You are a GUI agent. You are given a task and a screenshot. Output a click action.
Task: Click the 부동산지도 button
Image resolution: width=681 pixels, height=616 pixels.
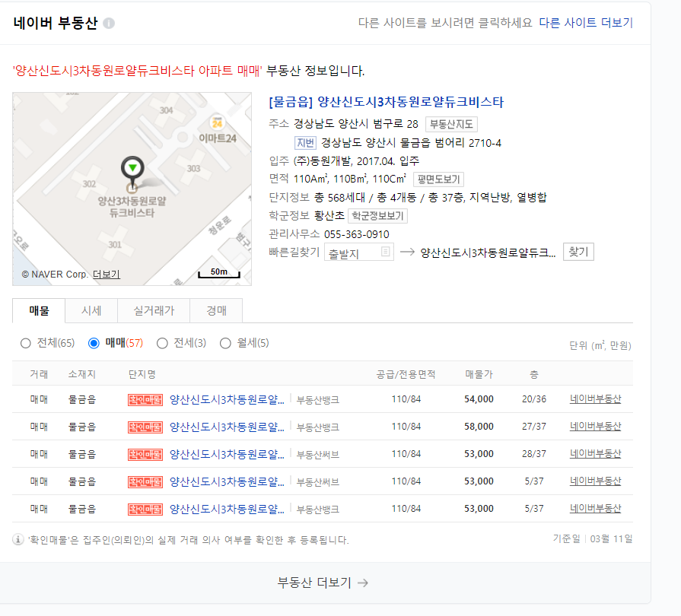[451, 124]
